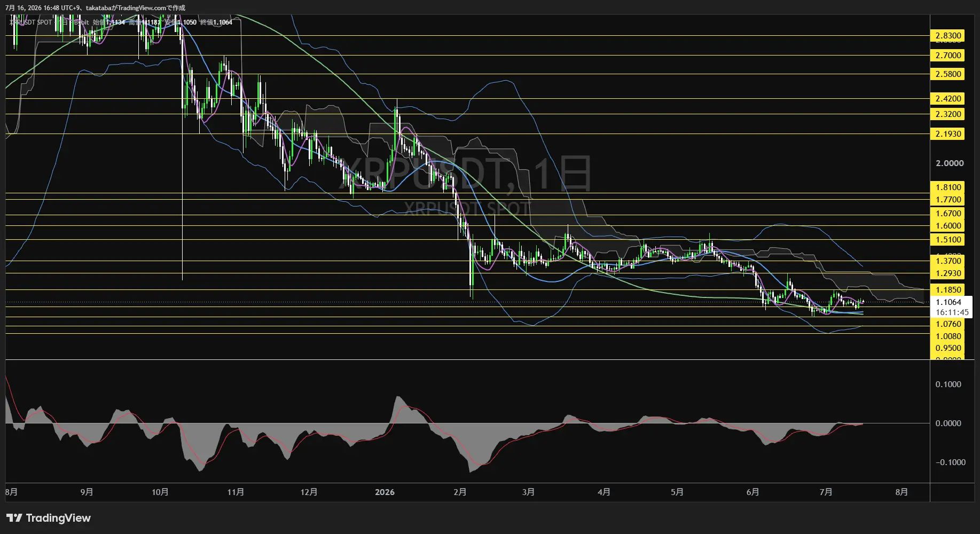Click the 11月 time axis label
Image resolution: width=980 pixels, height=534 pixels.
click(236, 492)
